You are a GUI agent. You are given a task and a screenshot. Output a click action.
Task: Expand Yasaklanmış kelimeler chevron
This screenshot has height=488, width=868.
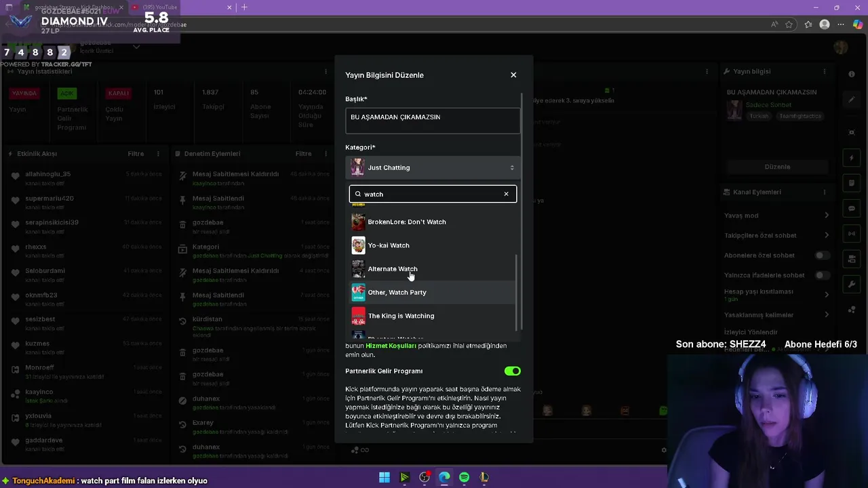[827, 314]
